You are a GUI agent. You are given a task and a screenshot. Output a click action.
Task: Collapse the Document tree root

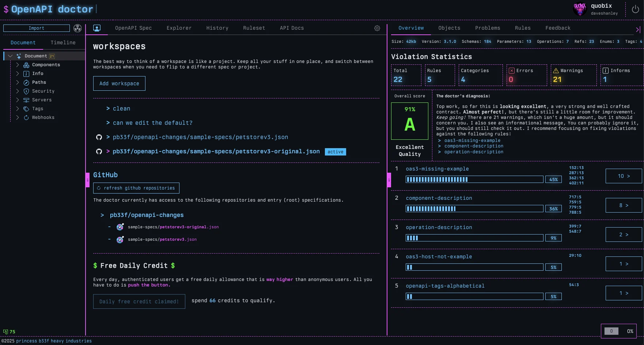tap(10, 56)
